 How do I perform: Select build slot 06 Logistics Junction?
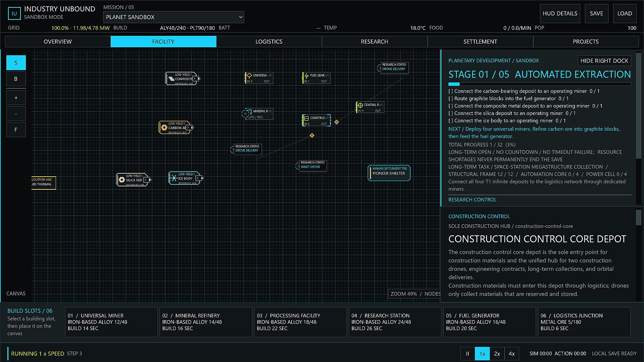pos(584,322)
